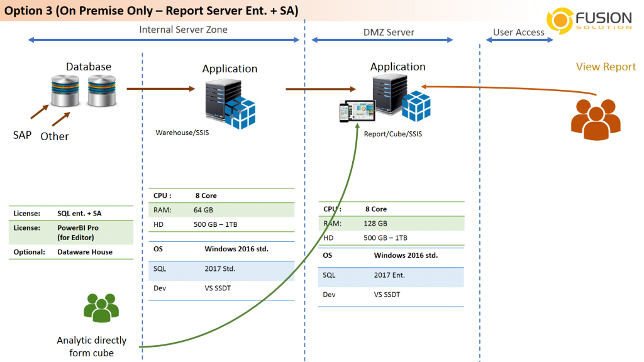Click the Internal Server Zone label
The image size is (644, 362).
coord(183,30)
